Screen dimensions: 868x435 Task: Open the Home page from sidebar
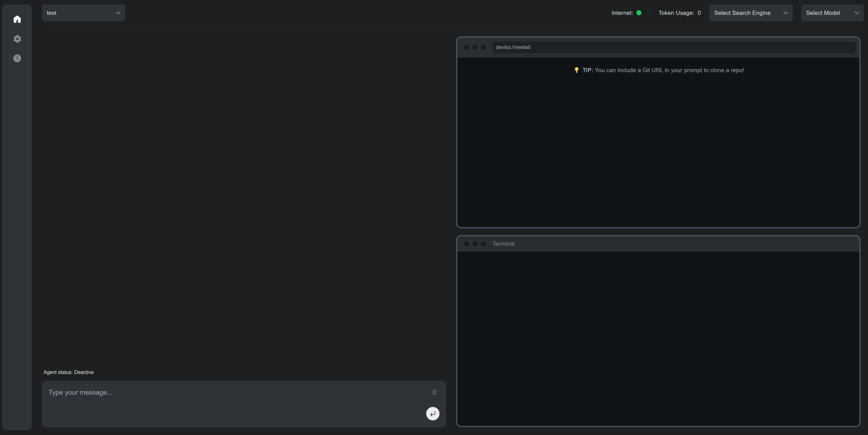[17, 19]
